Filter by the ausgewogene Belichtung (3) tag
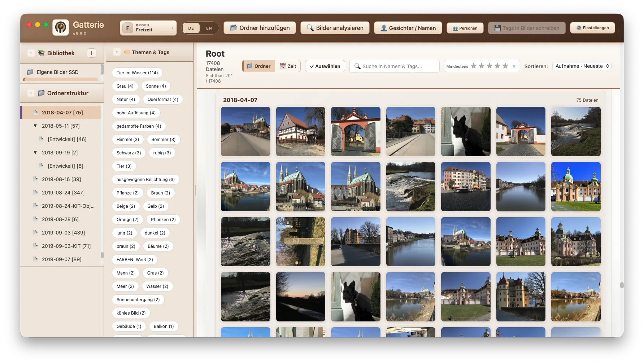 click(146, 179)
